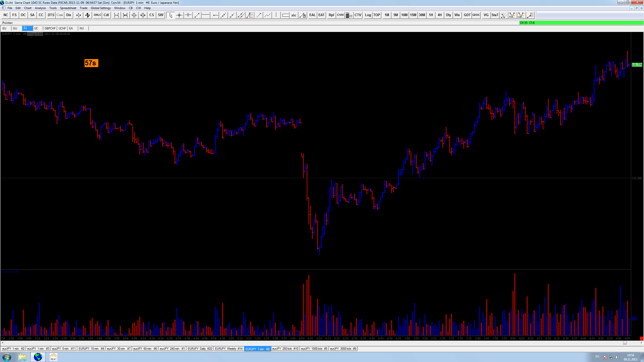Expand the Analysis menu

tap(40, 8)
